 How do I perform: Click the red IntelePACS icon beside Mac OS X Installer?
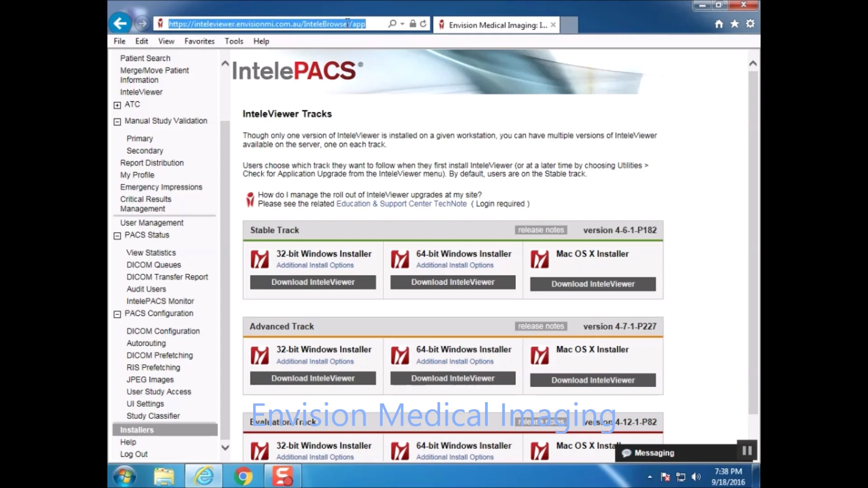point(540,259)
